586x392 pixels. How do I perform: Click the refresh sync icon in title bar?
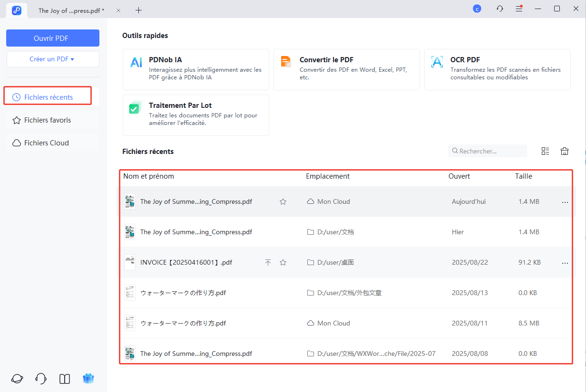(499, 9)
